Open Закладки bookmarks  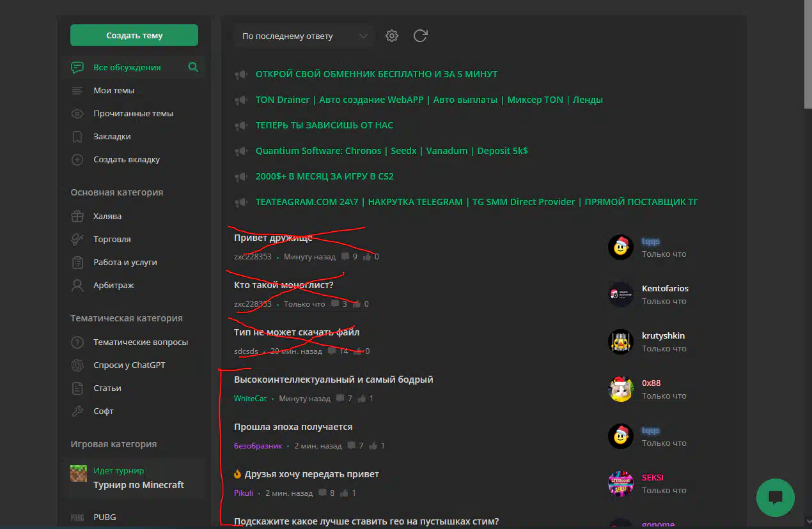pyautogui.click(x=112, y=136)
